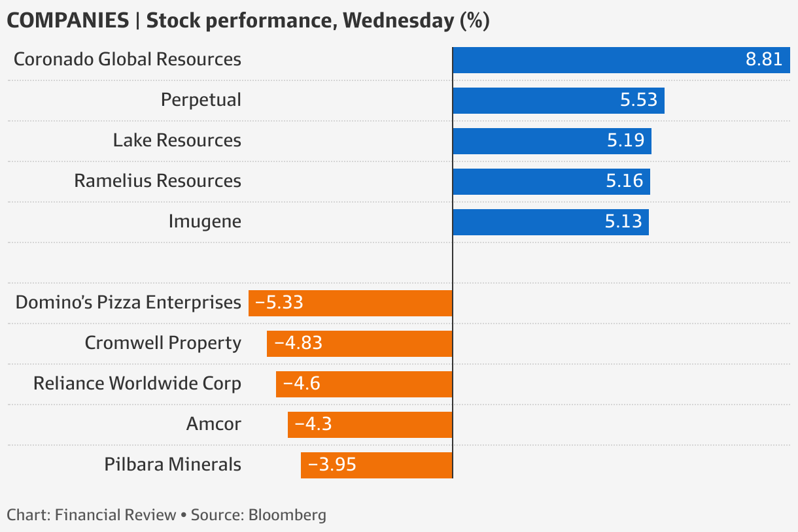This screenshot has height=532, width=798.
Task: Click the Financial Review Bloomberg source credit
Action: [166, 515]
